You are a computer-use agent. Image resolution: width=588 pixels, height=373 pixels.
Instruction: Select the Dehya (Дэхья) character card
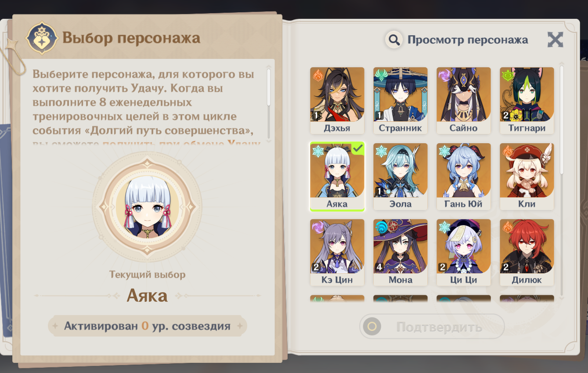point(337,101)
